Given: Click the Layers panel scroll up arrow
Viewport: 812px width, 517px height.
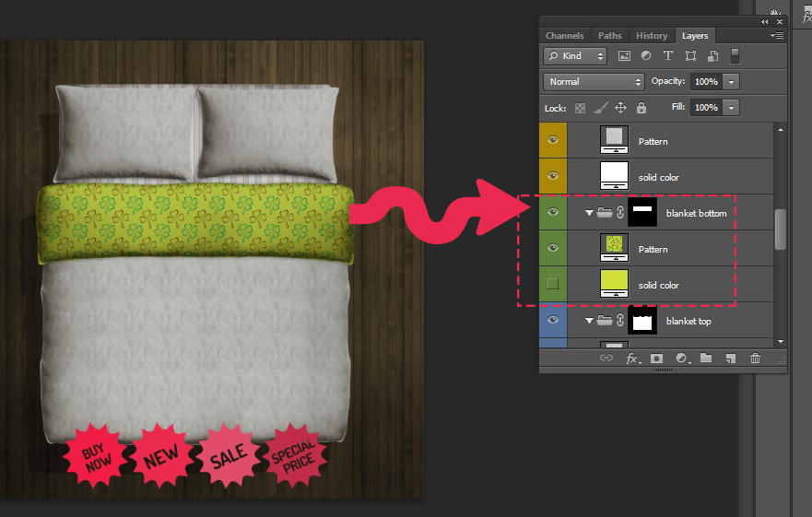Looking at the screenshot, I should coord(781,130).
